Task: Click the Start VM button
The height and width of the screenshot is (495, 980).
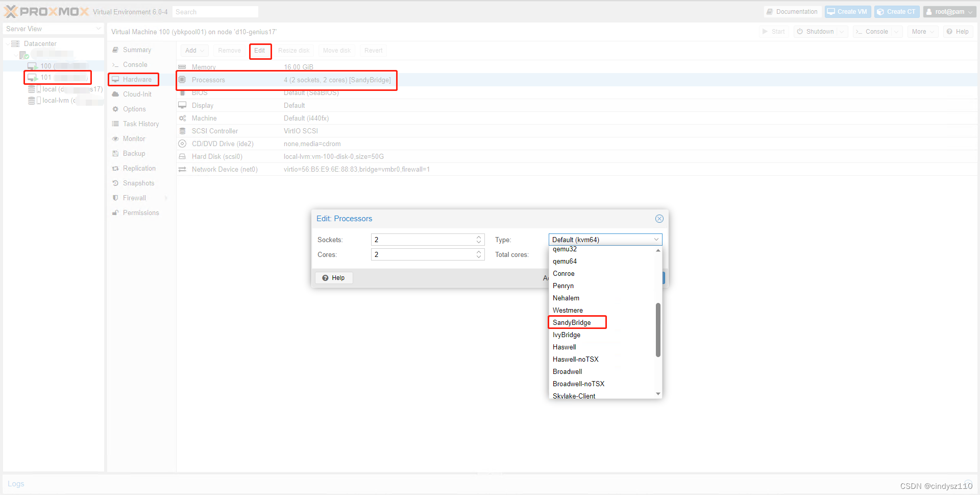Action: pyautogui.click(x=773, y=32)
